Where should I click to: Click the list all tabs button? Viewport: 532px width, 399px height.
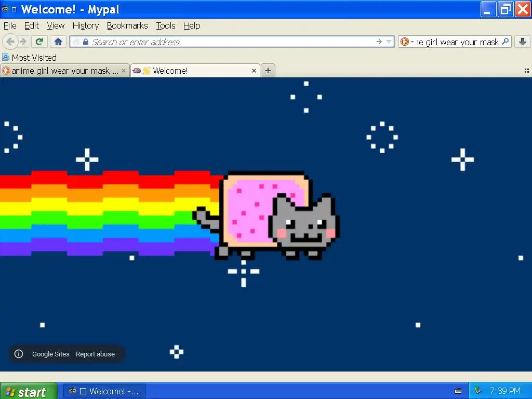(527, 71)
